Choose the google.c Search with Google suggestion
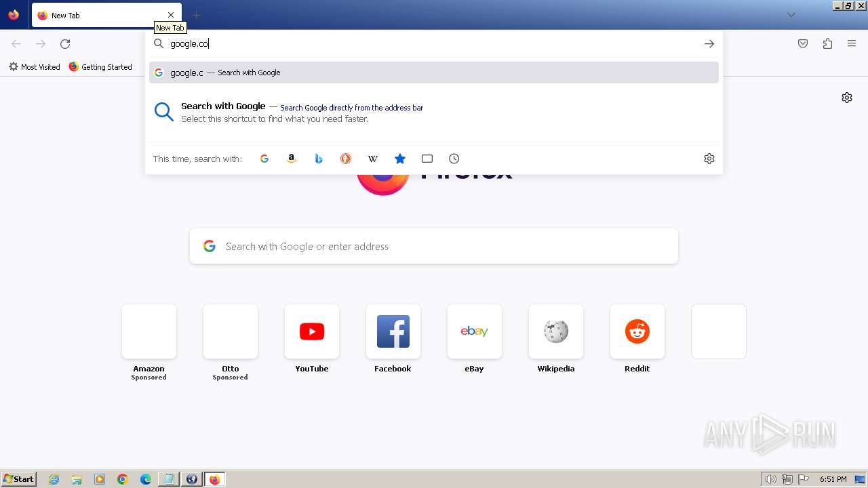Viewport: 868px width, 488px height. pos(434,73)
